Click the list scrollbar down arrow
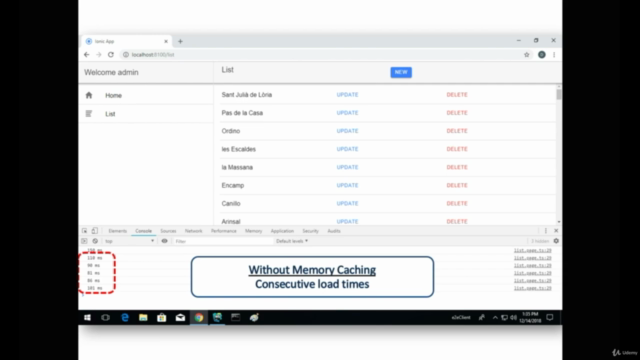Viewport: 640px width, 360px height. [x=558, y=222]
